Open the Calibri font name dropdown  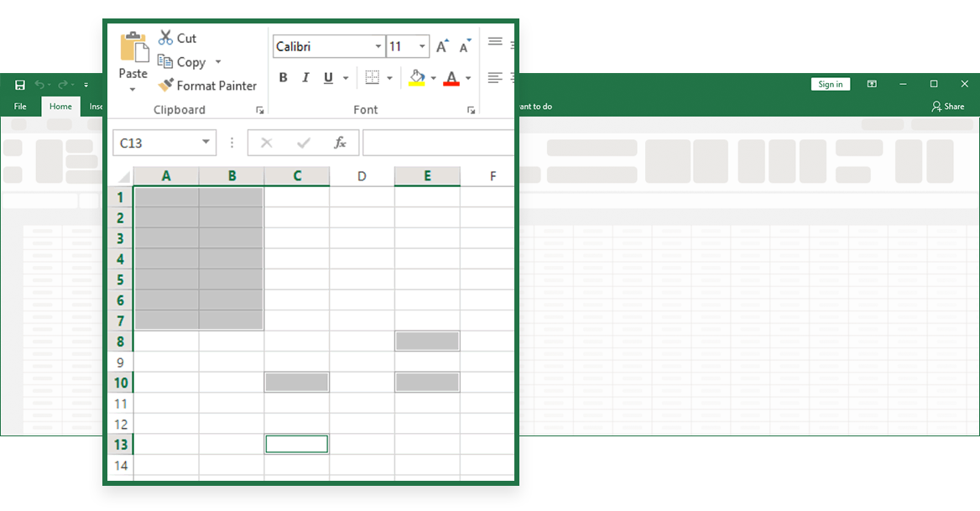pos(378,47)
